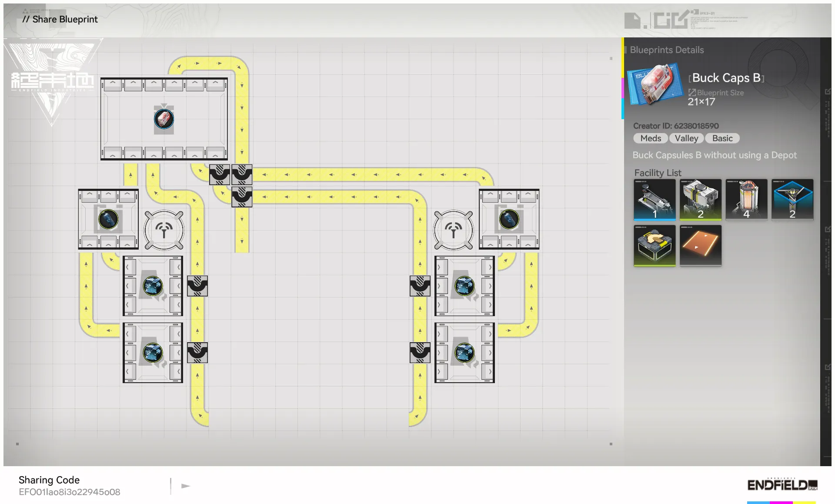Select the Valley tag
The image size is (835, 504).
(x=686, y=138)
